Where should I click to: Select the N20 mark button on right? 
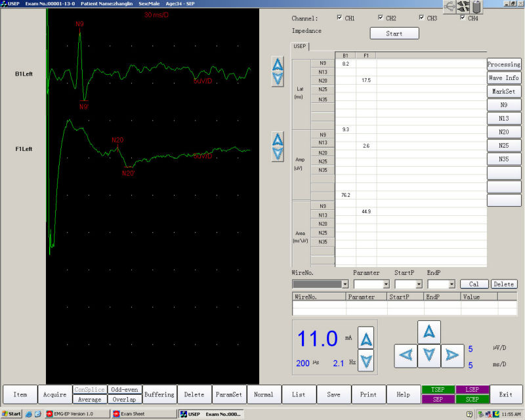[504, 132]
